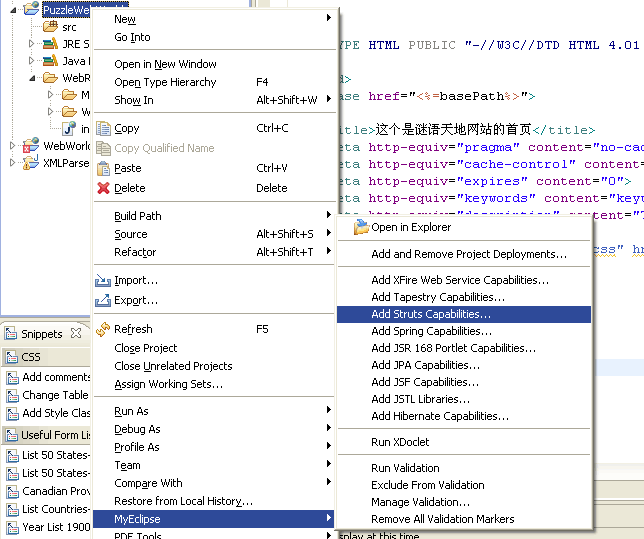Choose Add JSTL Libraries
The width and height of the screenshot is (644, 539).
[464, 399]
